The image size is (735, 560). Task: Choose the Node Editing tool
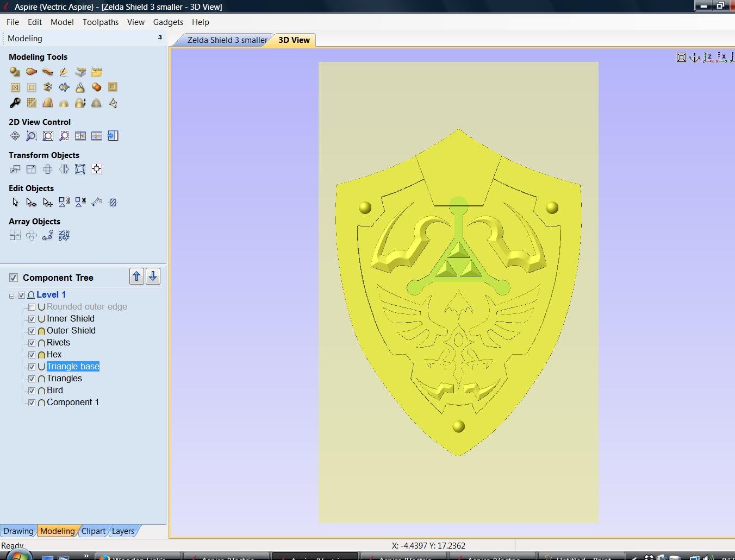(x=31, y=202)
